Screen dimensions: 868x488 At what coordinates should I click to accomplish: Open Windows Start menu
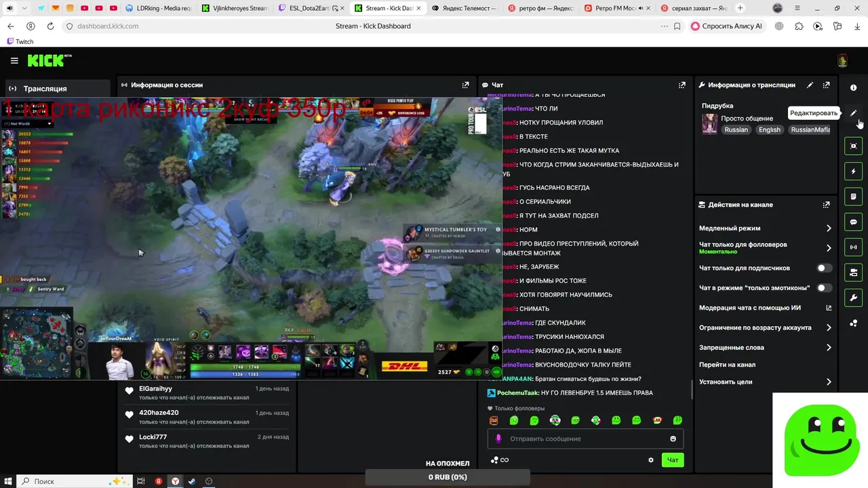(9, 481)
